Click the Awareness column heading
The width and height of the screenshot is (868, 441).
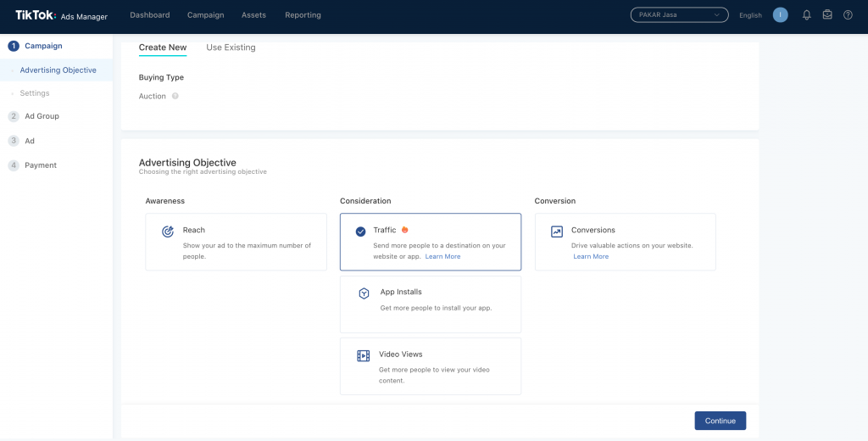165,200
